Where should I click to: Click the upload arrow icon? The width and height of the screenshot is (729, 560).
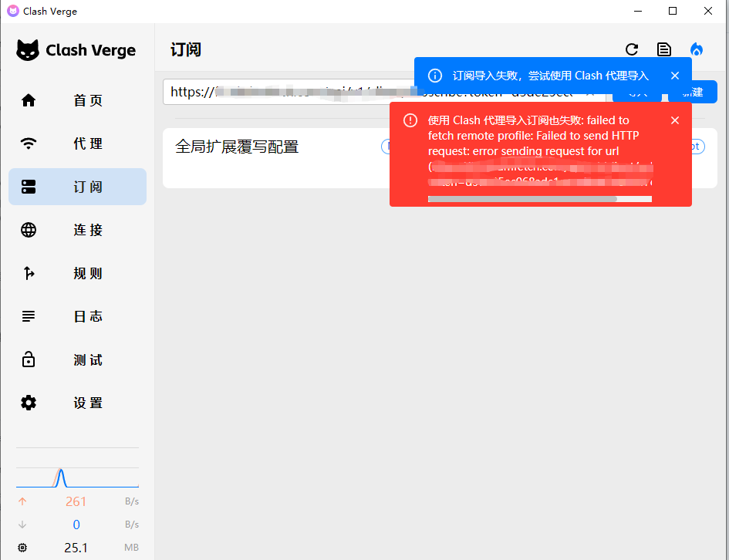coord(22,501)
